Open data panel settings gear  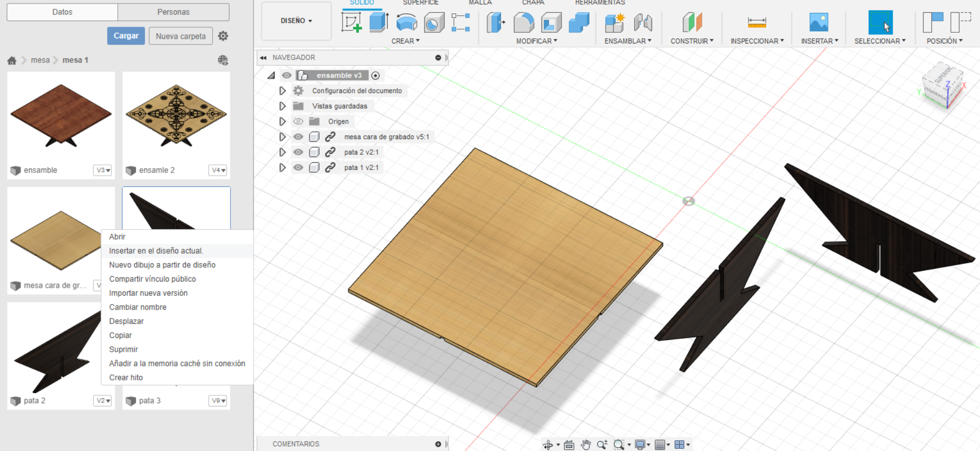tap(223, 36)
